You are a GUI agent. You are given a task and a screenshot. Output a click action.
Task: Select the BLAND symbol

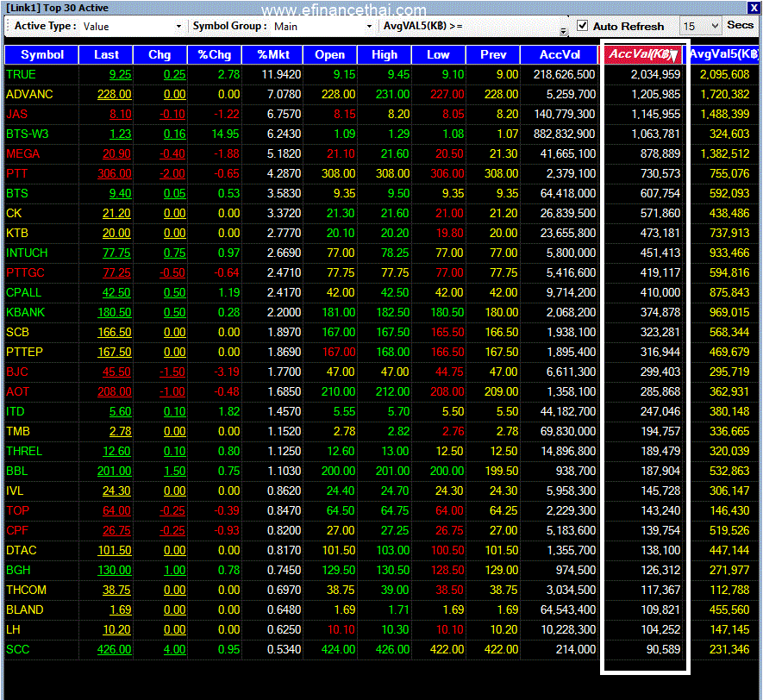[25, 609]
